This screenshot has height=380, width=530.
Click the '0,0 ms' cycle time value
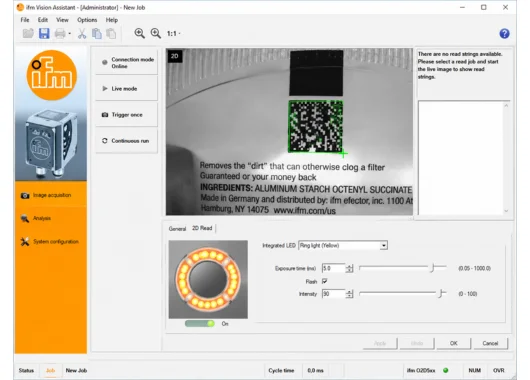tap(315, 371)
